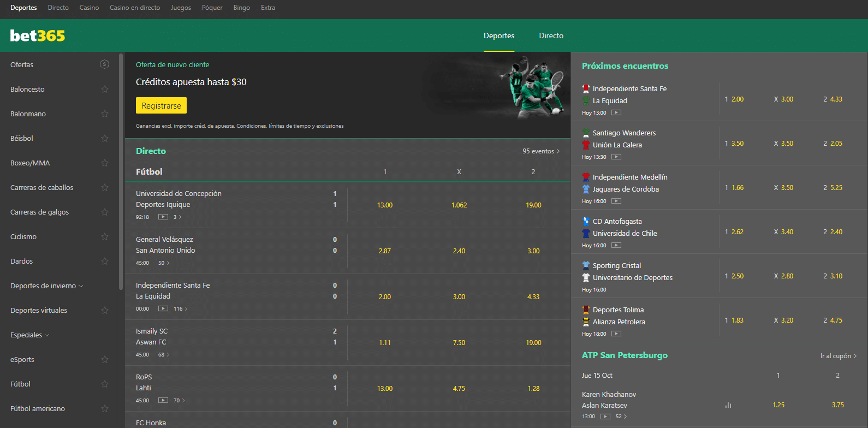Viewport: 868px width, 428px height.
Task: Open Póquer in top navigation
Action: click(x=212, y=8)
